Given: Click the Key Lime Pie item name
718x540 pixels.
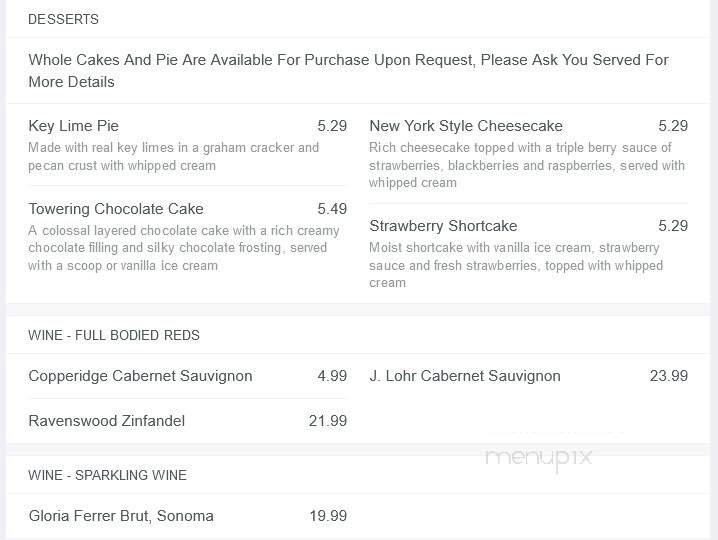Looking at the screenshot, I should [74, 126].
